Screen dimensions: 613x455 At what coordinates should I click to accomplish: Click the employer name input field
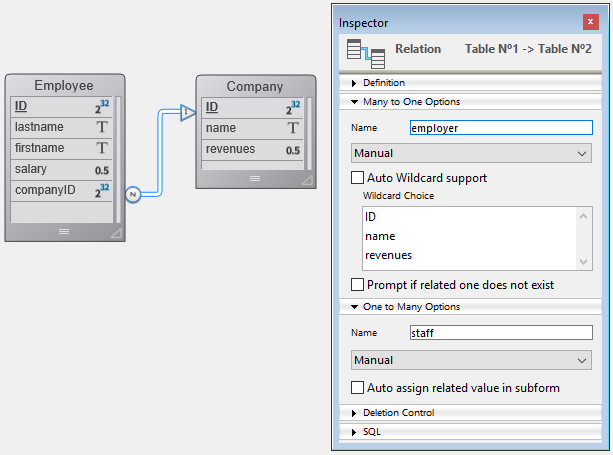tap(500, 128)
